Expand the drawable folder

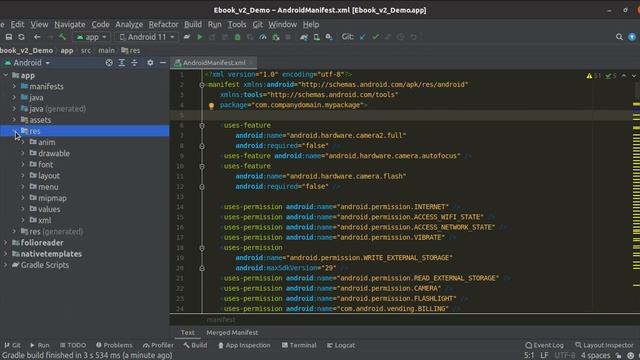coord(23,153)
